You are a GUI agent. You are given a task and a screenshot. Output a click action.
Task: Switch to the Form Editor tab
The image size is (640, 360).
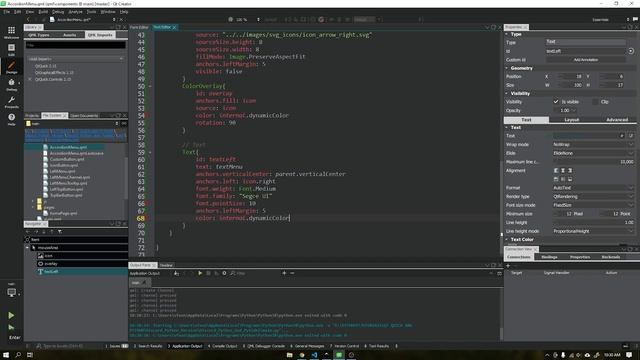[140, 27]
